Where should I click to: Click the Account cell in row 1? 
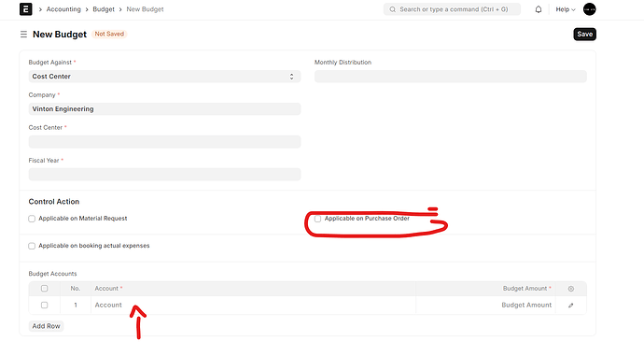(253, 305)
